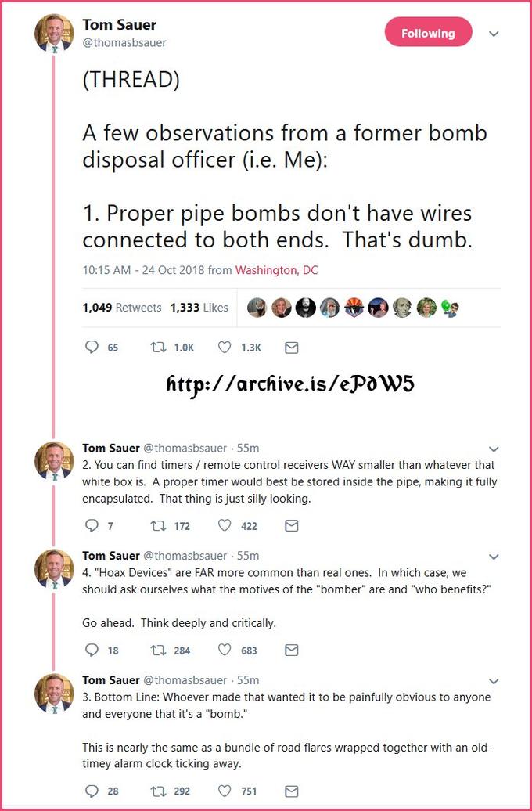Open the Washington, DC location link
Screen dimensions: 532x811
pyautogui.click(x=277, y=270)
